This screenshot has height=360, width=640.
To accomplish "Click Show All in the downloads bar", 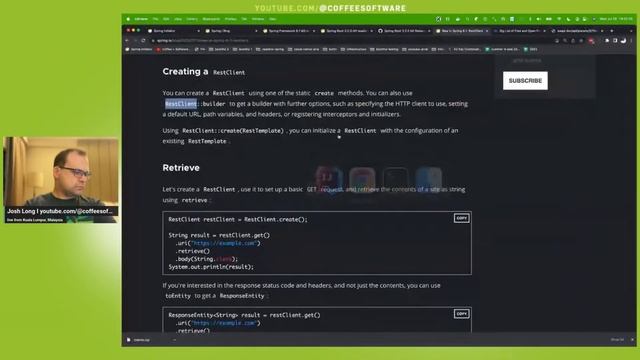I will (617, 340).
